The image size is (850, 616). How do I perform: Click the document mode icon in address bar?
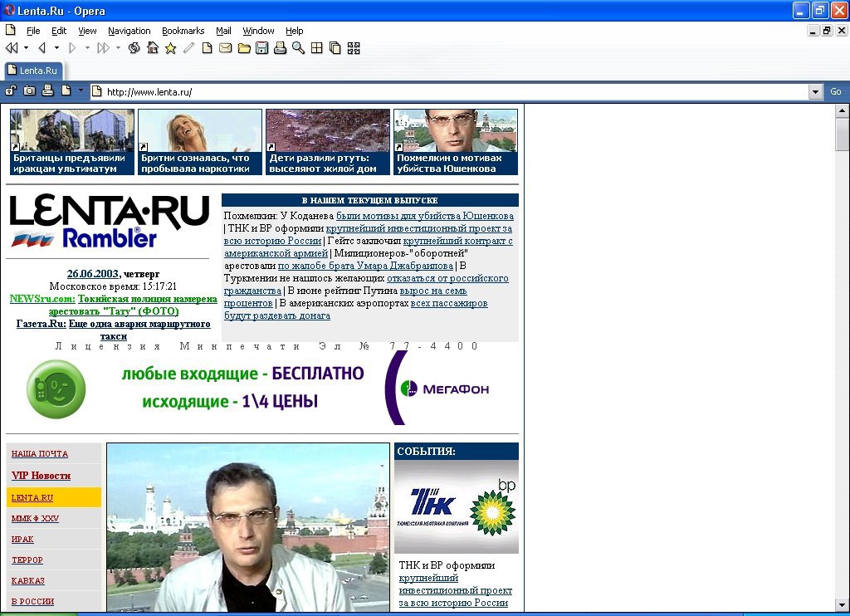click(x=66, y=90)
